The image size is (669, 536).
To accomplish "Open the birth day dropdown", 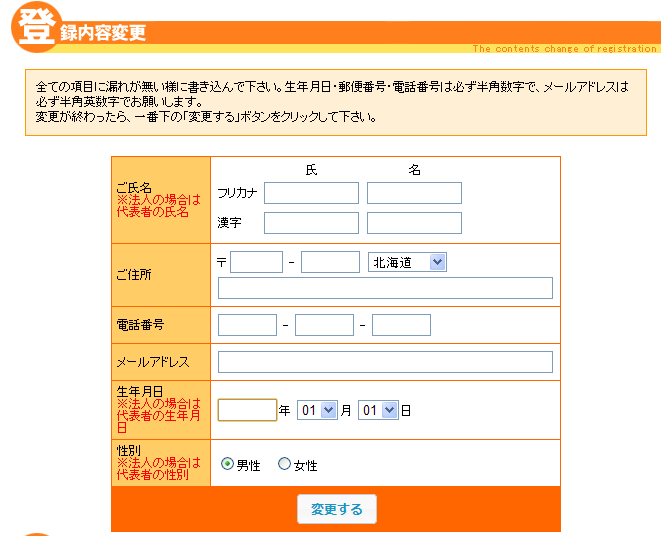I will 378,410.
